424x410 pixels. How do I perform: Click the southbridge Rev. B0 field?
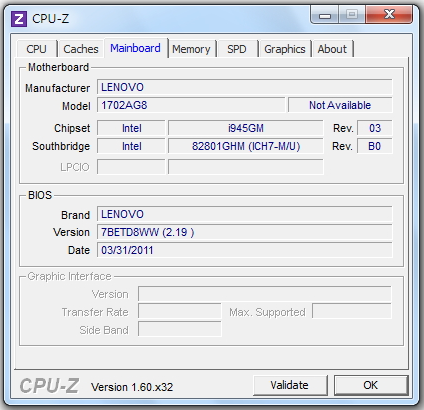click(x=375, y=146)
